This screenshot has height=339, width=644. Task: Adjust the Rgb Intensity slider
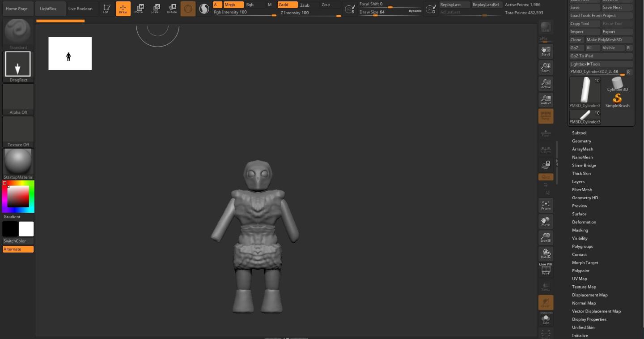click(245, 13)
